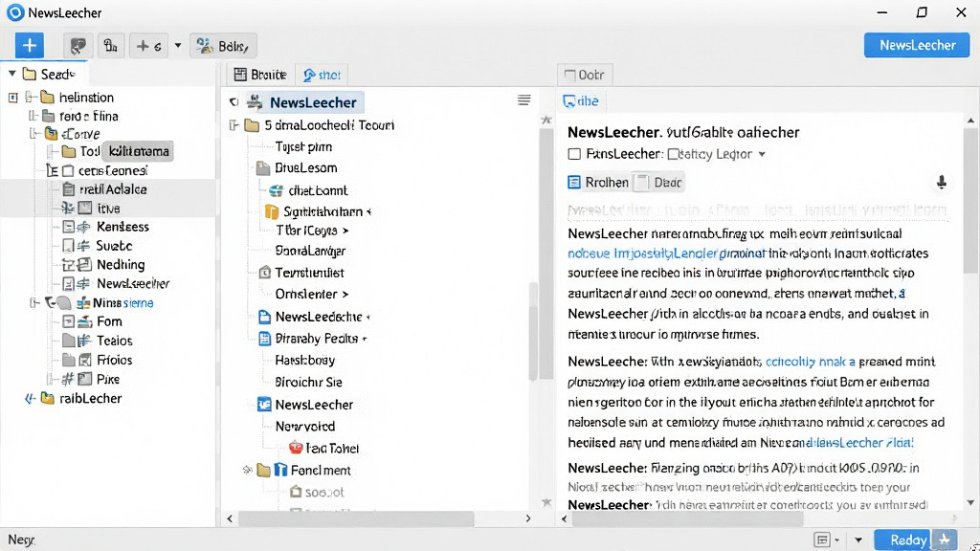Image resolution: width=980 pixels, height=551 pixels.
Task: Toggle the FansLeecher checkbox
Action: coord(574,154)
